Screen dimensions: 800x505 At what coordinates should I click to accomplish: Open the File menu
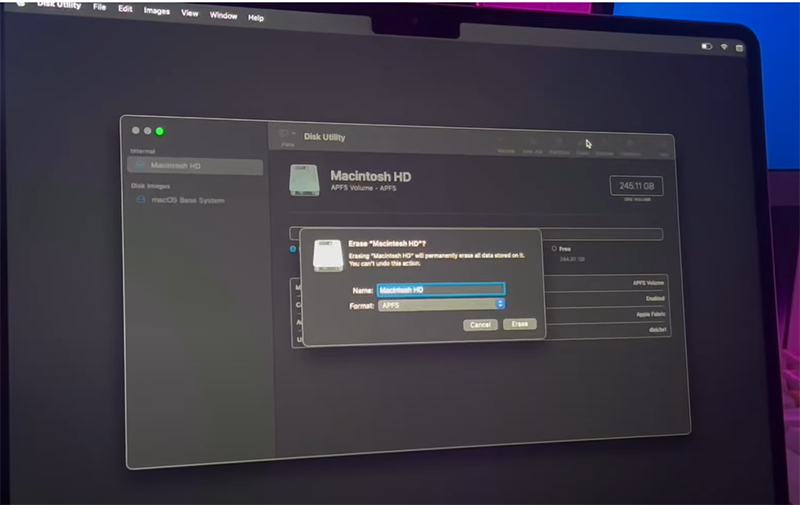[x=99, y=7]
